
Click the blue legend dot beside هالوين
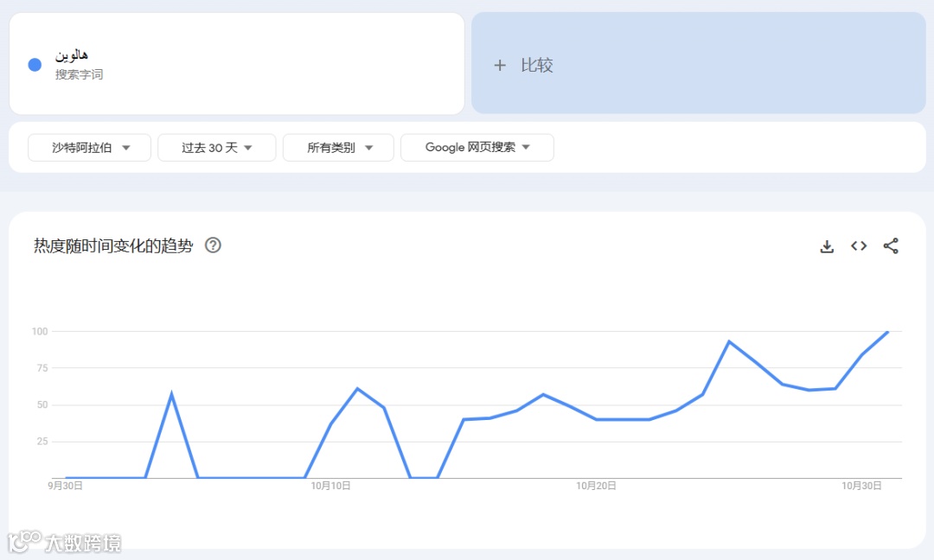[34, 65]
